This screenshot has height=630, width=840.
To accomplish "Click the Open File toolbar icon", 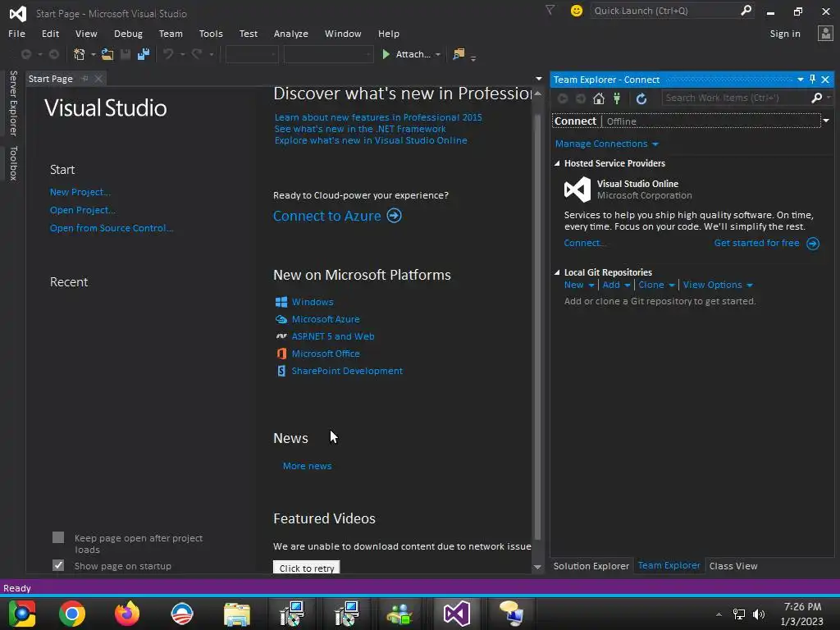I will [107, 54].
